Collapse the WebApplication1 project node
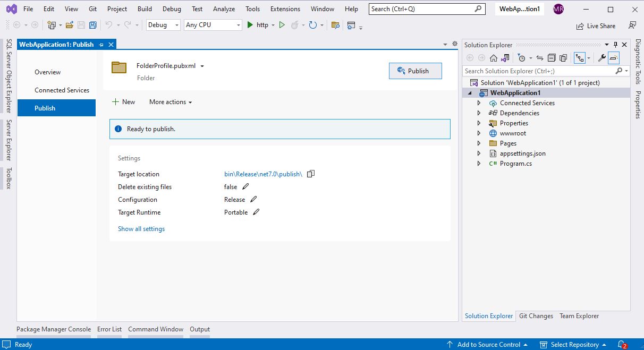This screenshot has width=644, height=350. [470, 93]
